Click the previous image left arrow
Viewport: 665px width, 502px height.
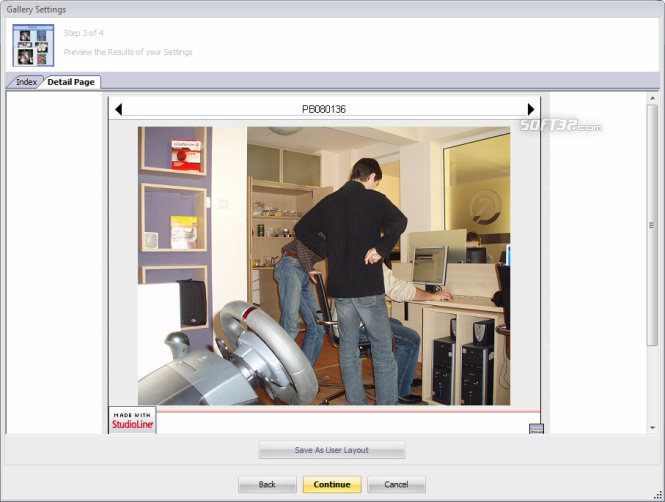[118, 109]
